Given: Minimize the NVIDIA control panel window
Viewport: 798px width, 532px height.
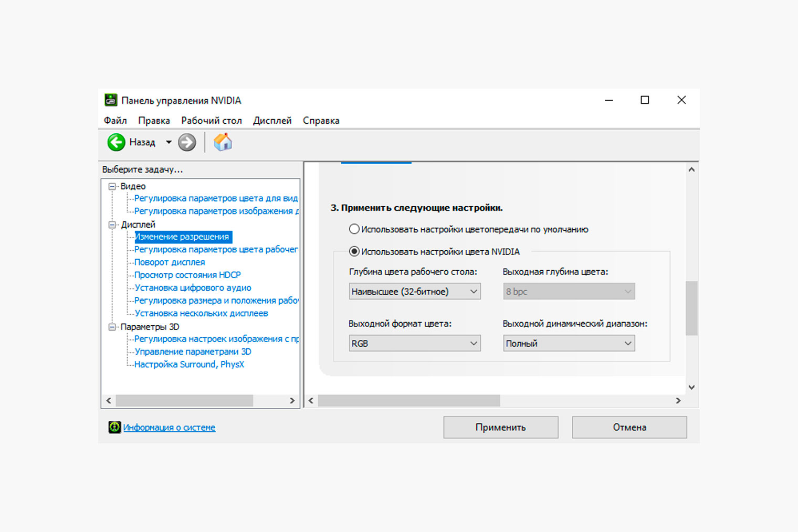Looking at the screenshot, I should tap(609, 100).
